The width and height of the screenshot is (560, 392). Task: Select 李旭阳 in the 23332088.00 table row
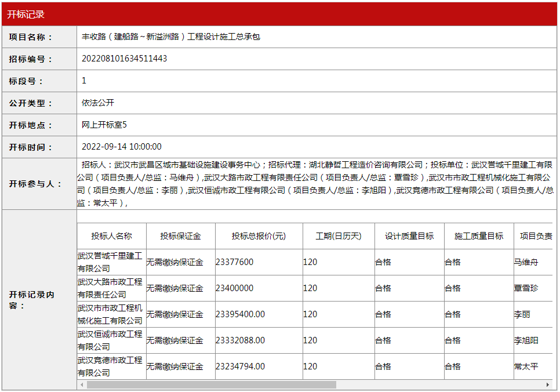click(x=526, y=340)
